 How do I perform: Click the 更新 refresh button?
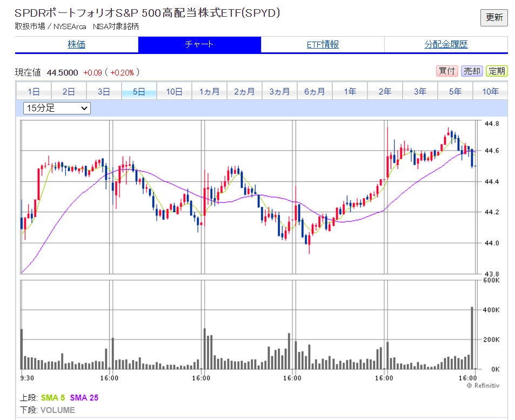(x=494, y=17)
